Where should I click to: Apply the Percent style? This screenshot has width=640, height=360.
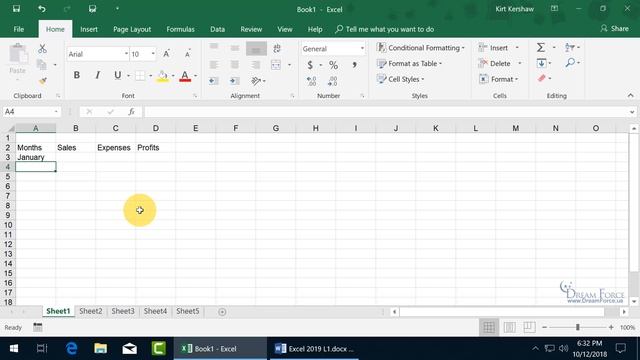click(333, 65)
